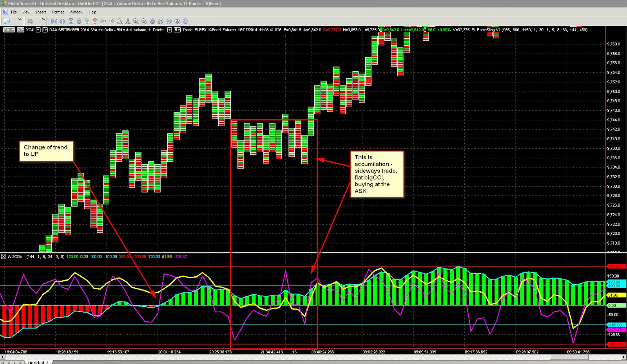627x364 pixels.
Task: Click the XG# symbol text in status line
Action: 30,30
